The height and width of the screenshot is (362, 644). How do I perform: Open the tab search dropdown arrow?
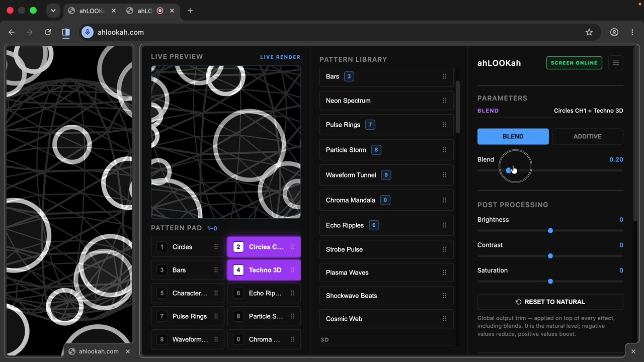tap(53, 11)
